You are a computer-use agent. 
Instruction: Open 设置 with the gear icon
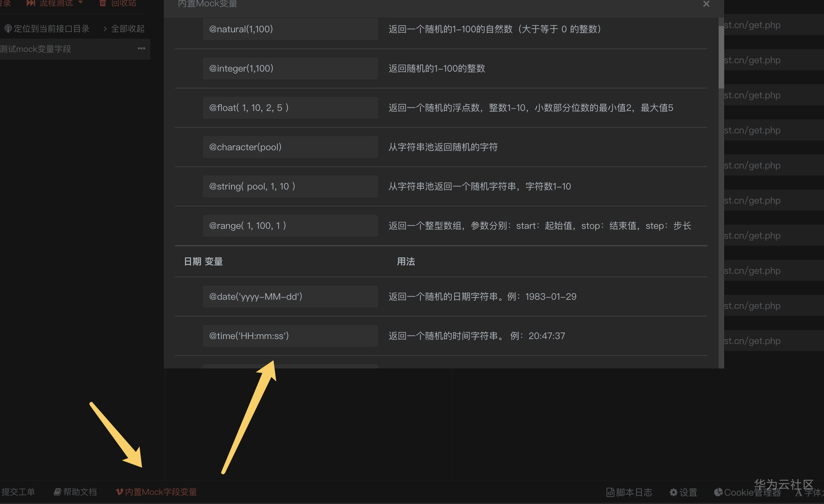coord(673,492)
